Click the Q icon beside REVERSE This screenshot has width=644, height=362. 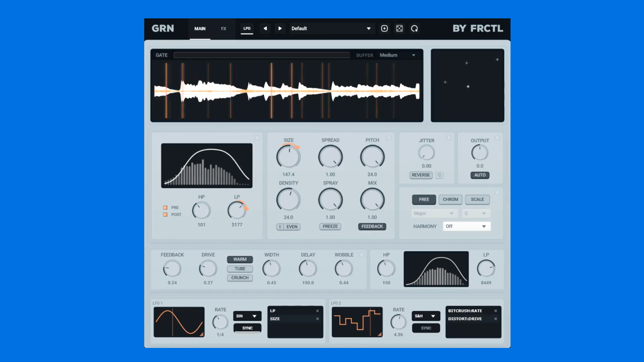click(439, 175)
